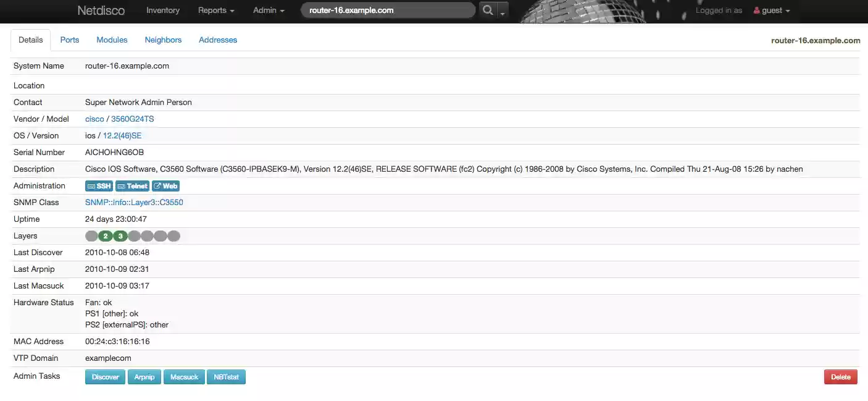Run the Discover admin task
Viewport: 868px width, 401px height.
(105, 376)
